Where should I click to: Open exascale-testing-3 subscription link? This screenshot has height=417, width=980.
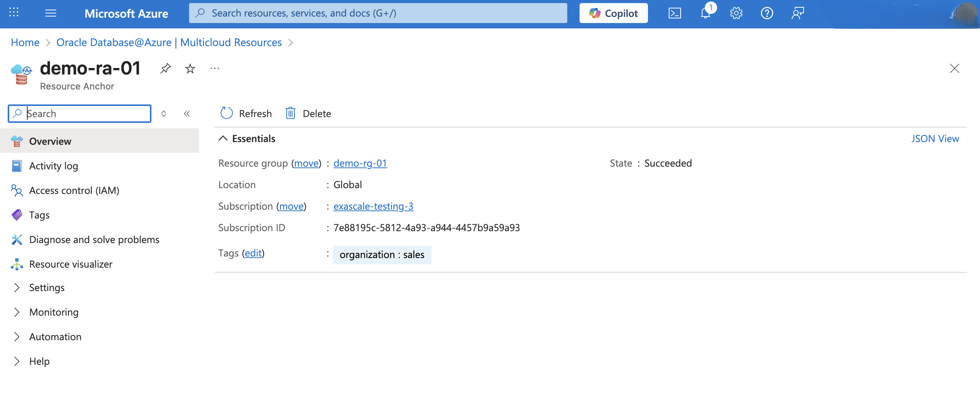373,206
